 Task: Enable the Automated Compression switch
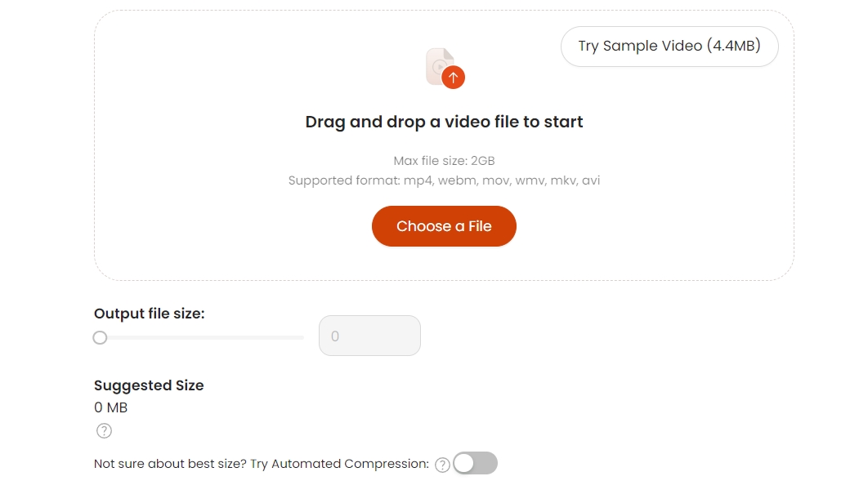[x=475, y=463]
